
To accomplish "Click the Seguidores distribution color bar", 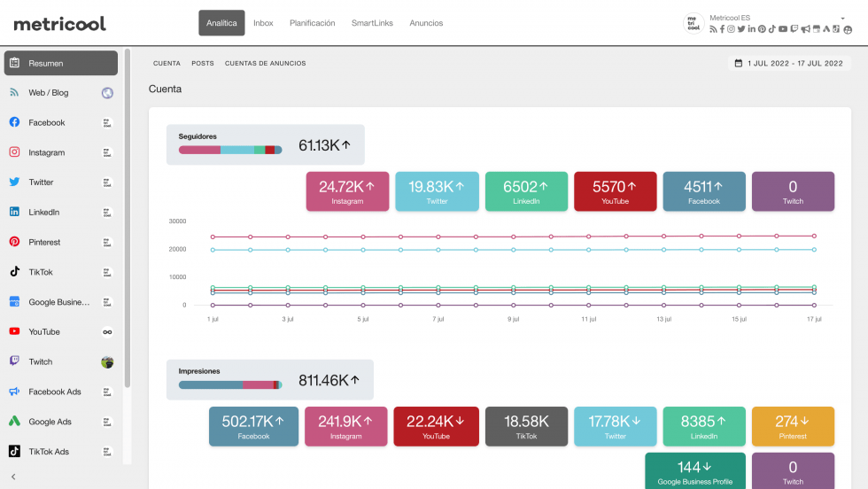I will [x=230, y=150].
